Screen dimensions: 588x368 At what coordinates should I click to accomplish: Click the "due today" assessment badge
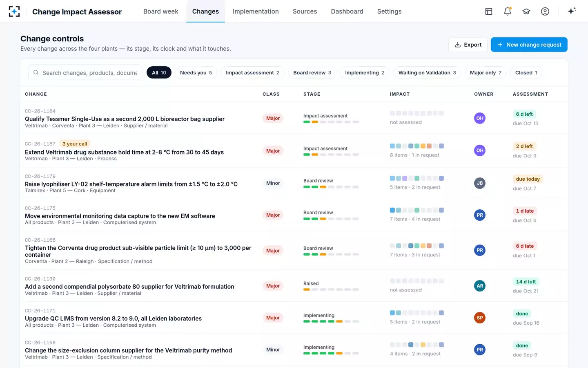tap(528, 179)
